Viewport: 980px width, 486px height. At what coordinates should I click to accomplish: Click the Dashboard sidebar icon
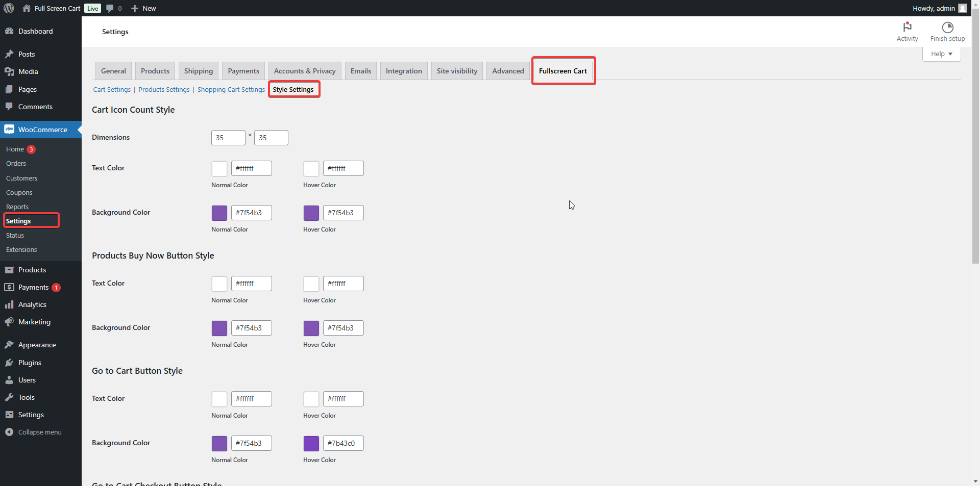9,31
